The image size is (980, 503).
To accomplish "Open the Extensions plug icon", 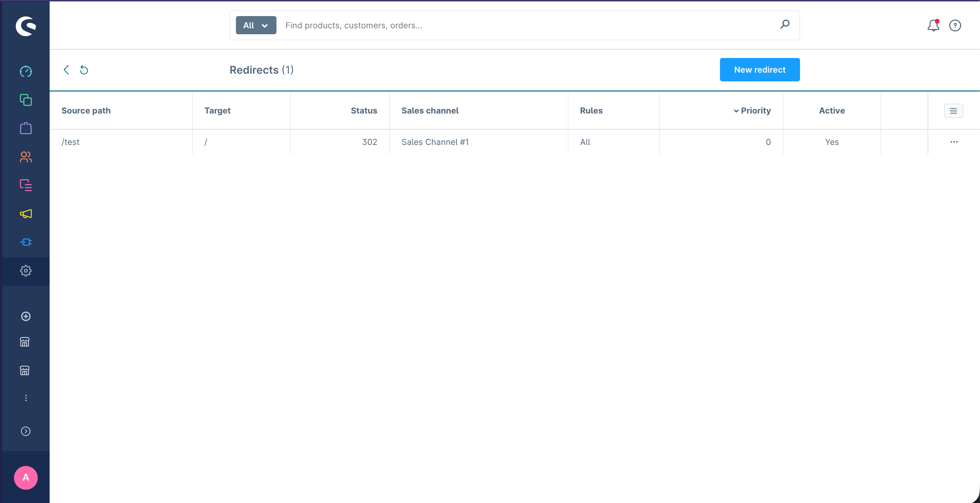I will tap(26, 242).
